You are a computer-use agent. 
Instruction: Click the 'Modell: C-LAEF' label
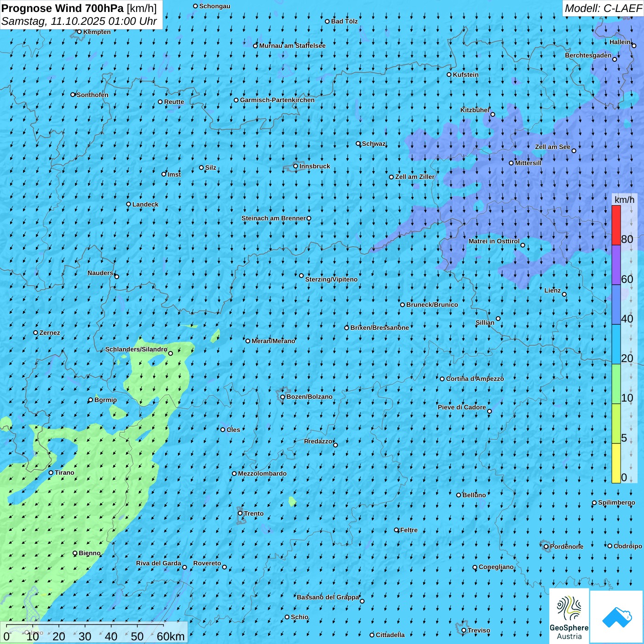click(x=603, y=8)
